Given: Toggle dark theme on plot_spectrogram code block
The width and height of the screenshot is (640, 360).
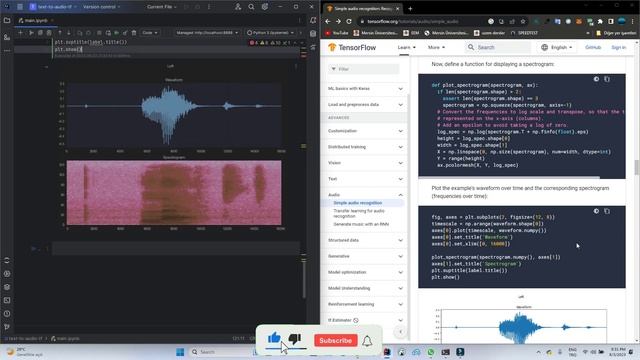Looking at the screenshot, I should tap(596, 79).
